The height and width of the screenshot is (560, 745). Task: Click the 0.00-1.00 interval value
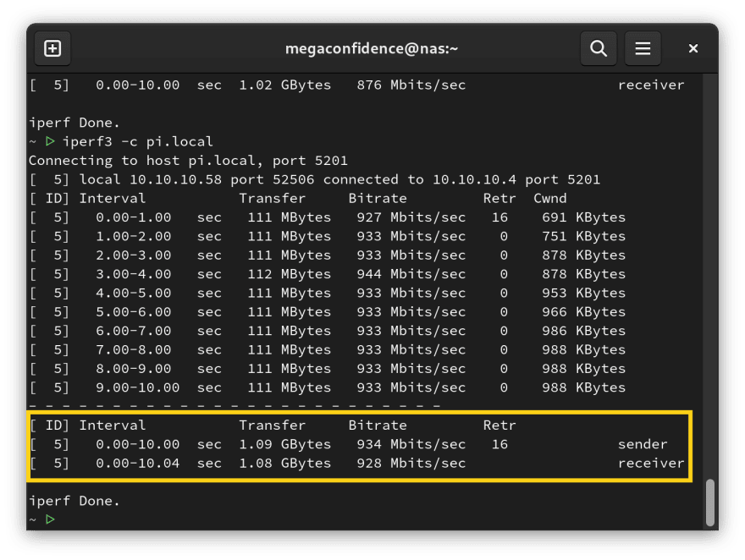coord(134,217)
